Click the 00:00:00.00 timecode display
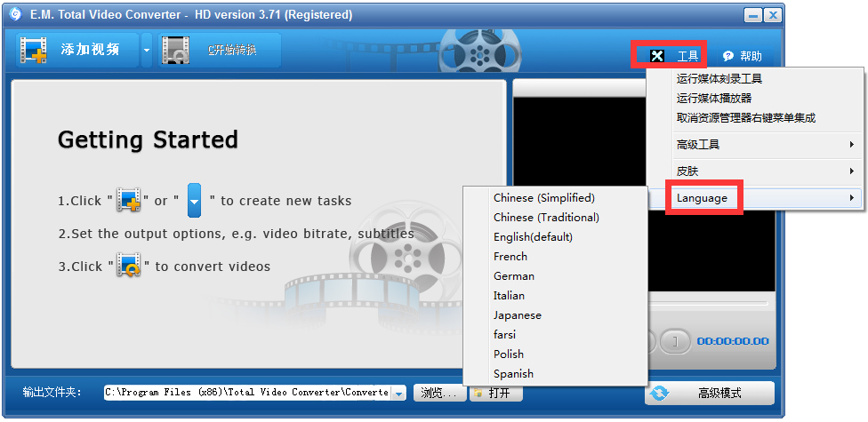Screen dimensions: 868x422 (733, 341)
